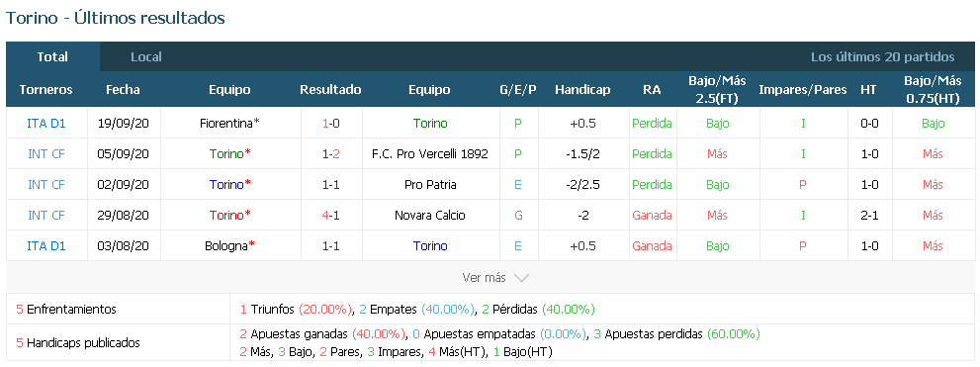Viewport: 980px width, 367px height.
Task: Click F.C. Pro Vercelli 1892 team
Action: point(429,153)
